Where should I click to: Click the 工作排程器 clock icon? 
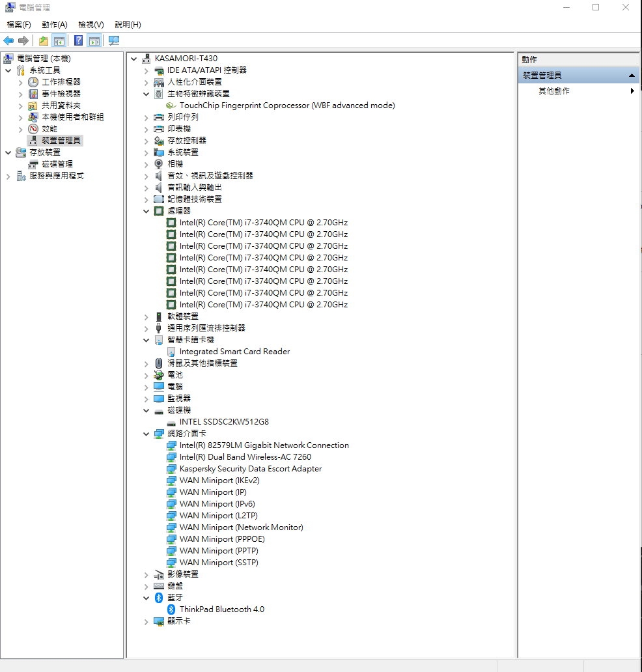pos(33,82)
